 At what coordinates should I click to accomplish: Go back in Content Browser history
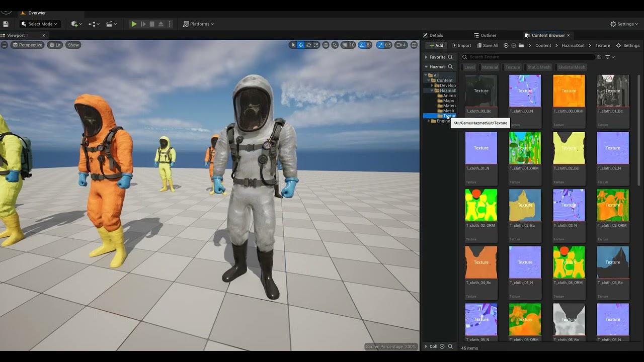[x=506, y=45]
